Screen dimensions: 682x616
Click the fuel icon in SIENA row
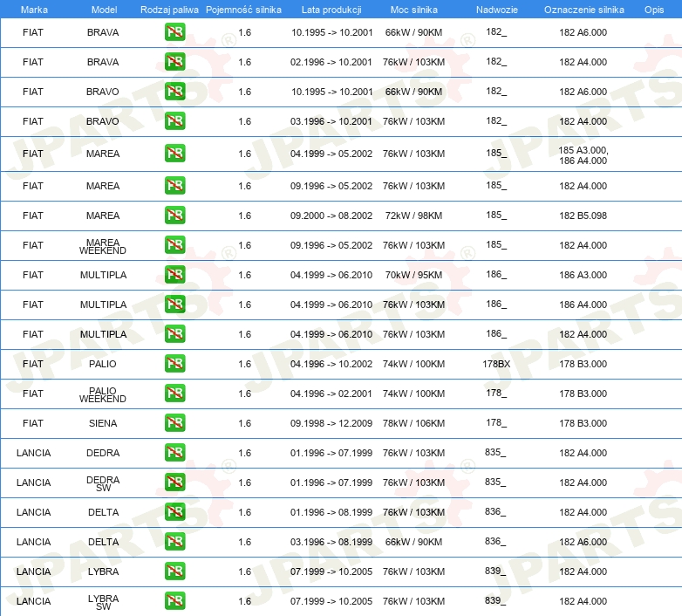pos(174,423)
